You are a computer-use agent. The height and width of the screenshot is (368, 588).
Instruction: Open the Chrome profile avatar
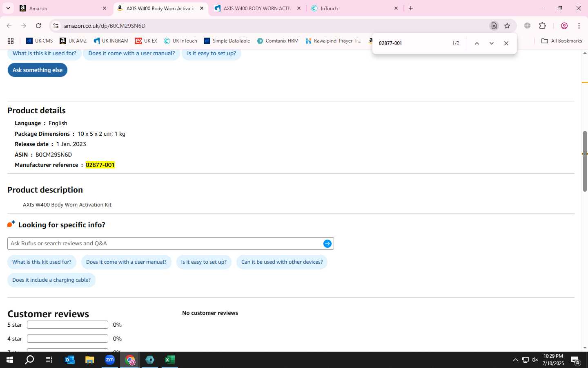[x=564, y=26]
